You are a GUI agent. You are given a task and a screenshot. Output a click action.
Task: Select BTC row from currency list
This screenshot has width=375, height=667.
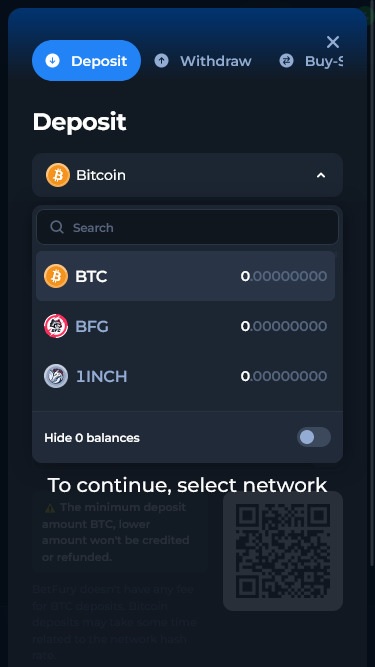click(185, 276)
